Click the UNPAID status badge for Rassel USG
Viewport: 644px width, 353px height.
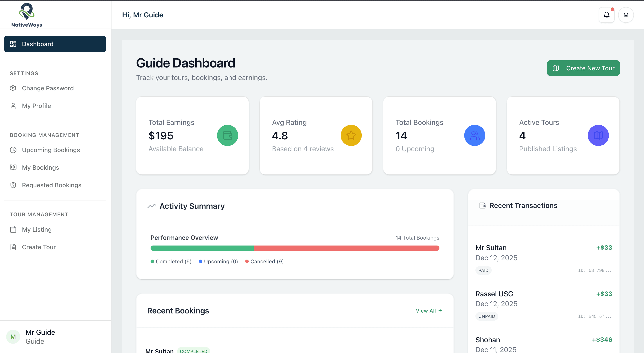click(487, 316)
